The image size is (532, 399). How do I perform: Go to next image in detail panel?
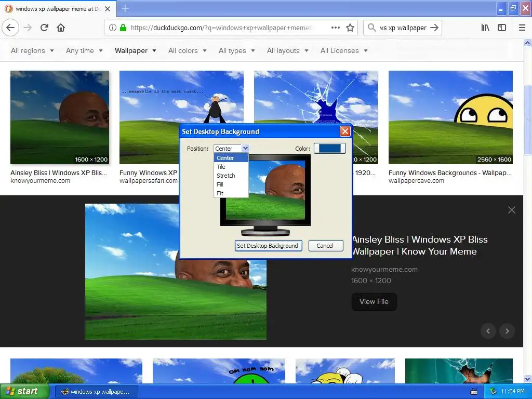[507, 331]
